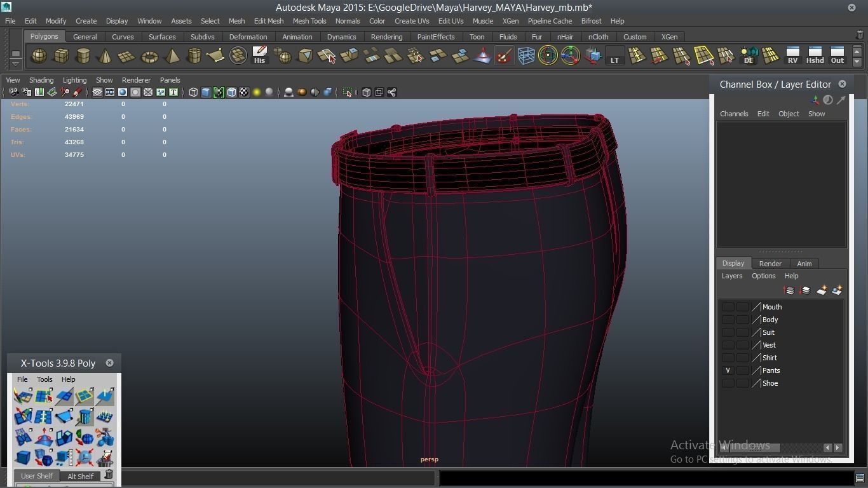The image size is (868, 488).
Task: Click the DE shelf icon
Action: [749, 56]
